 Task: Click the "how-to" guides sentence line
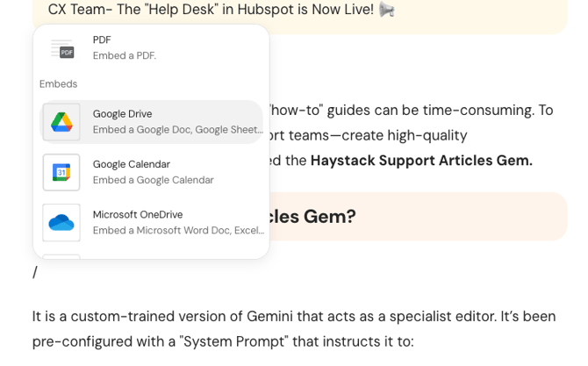[x=411, y=110]
